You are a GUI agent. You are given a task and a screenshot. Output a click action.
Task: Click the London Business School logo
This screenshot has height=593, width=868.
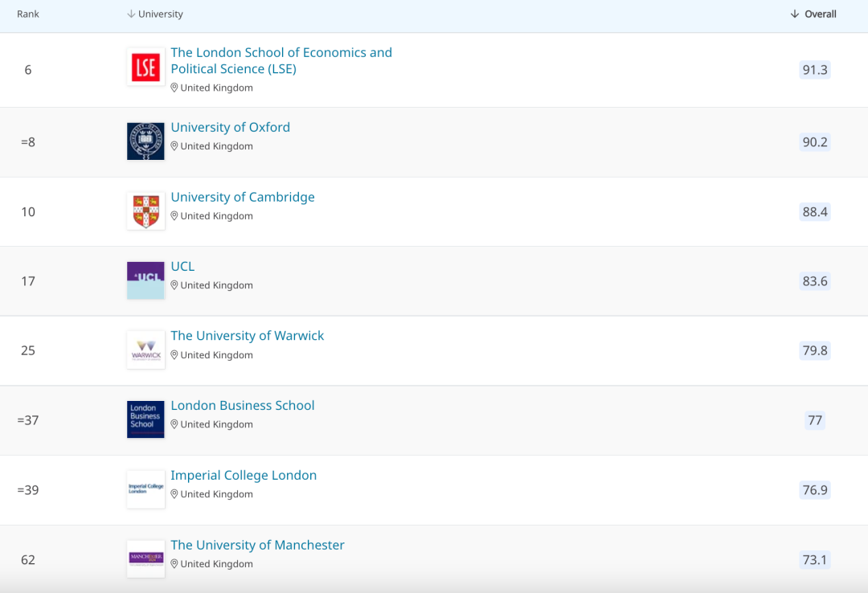(x=145, y=419)
